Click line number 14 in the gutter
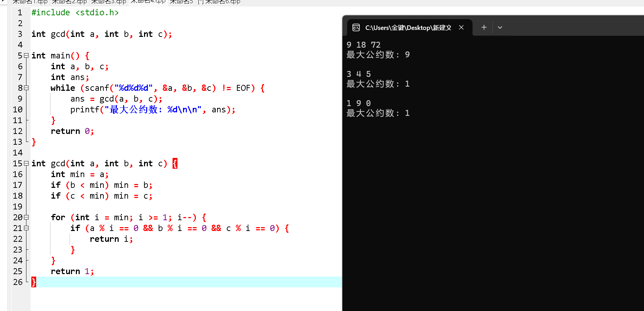 pos(18,153)
